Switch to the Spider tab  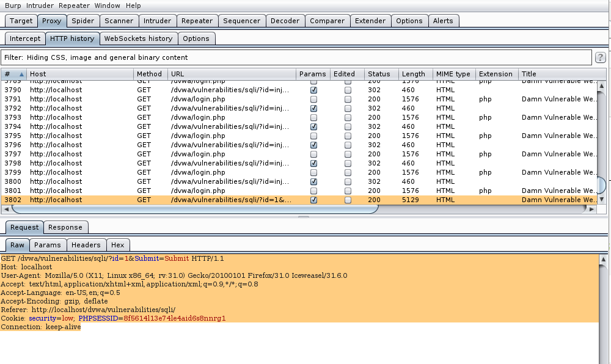pos(82,21)
